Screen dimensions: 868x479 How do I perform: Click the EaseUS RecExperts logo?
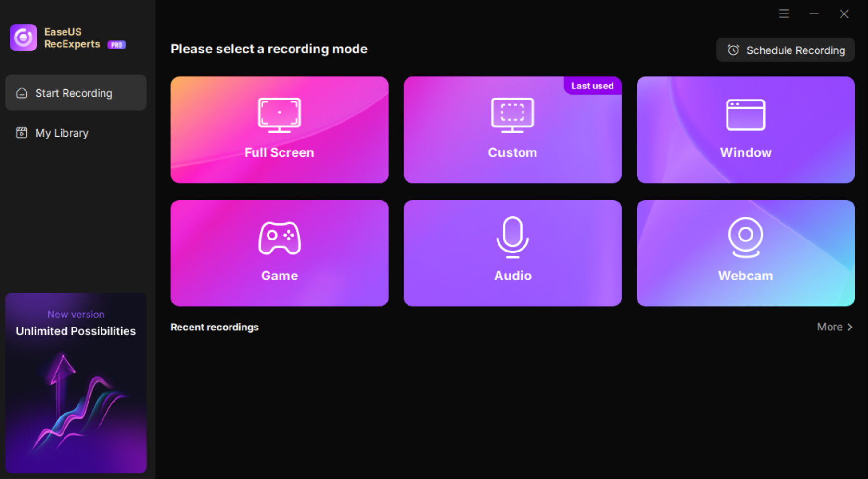pos(23,38)
